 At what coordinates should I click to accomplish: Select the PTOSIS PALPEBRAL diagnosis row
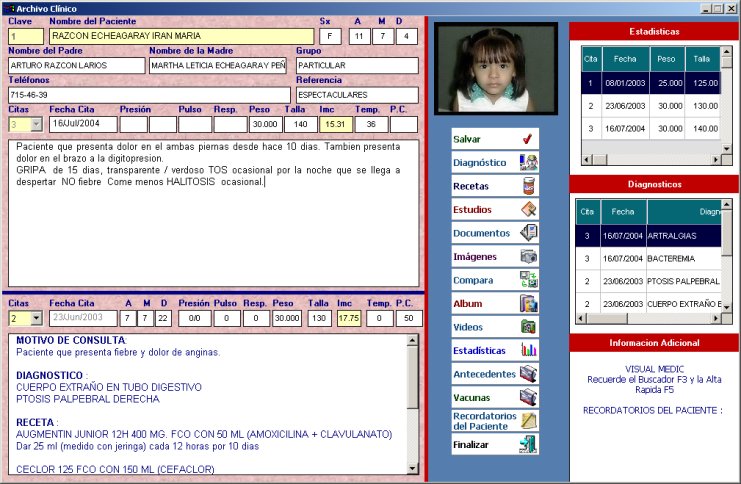coord(648,281)
